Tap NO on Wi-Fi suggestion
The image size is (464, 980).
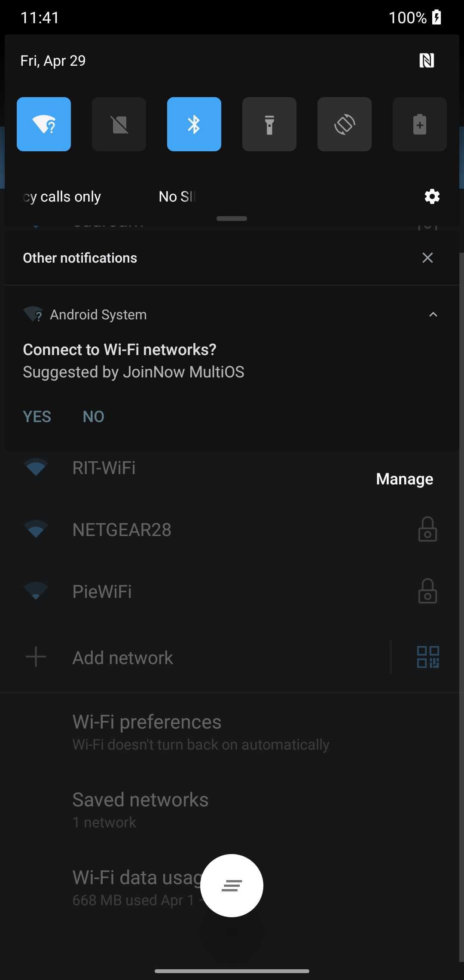click(93, 416)
